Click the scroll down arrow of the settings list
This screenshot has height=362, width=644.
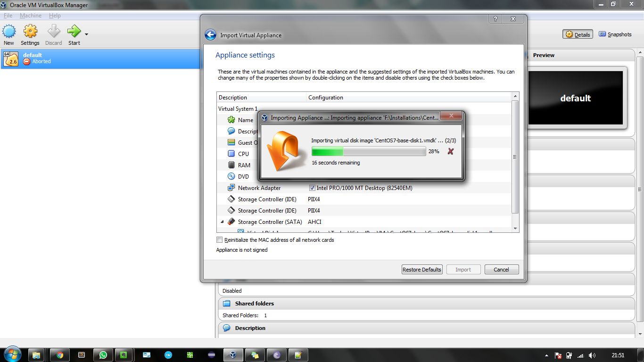click(x=515, y=229)
